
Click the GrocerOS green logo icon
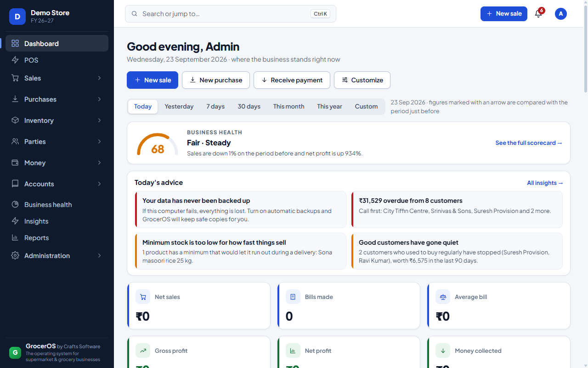pyautogui.click(x=15, y=353)
